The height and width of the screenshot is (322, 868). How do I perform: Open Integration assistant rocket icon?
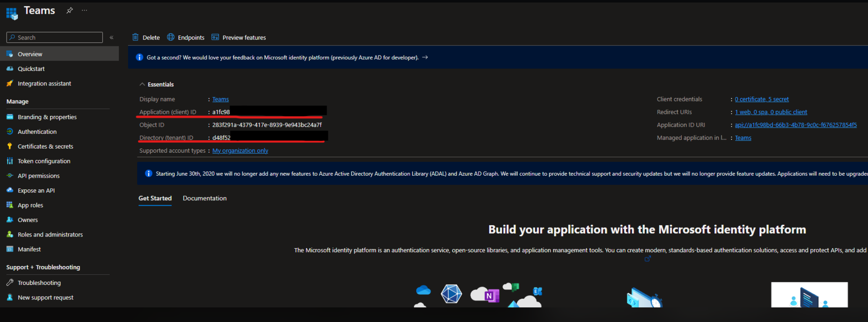click(10, 83)
